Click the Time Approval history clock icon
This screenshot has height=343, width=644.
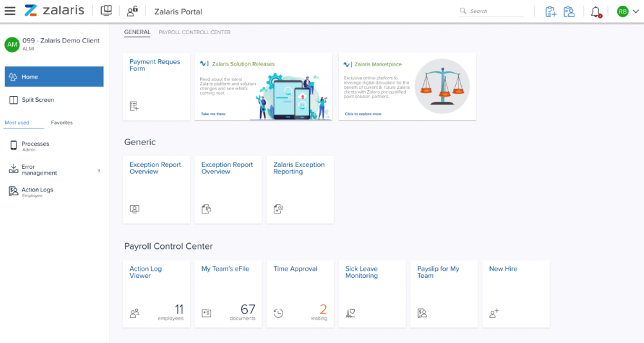[278, 313]
